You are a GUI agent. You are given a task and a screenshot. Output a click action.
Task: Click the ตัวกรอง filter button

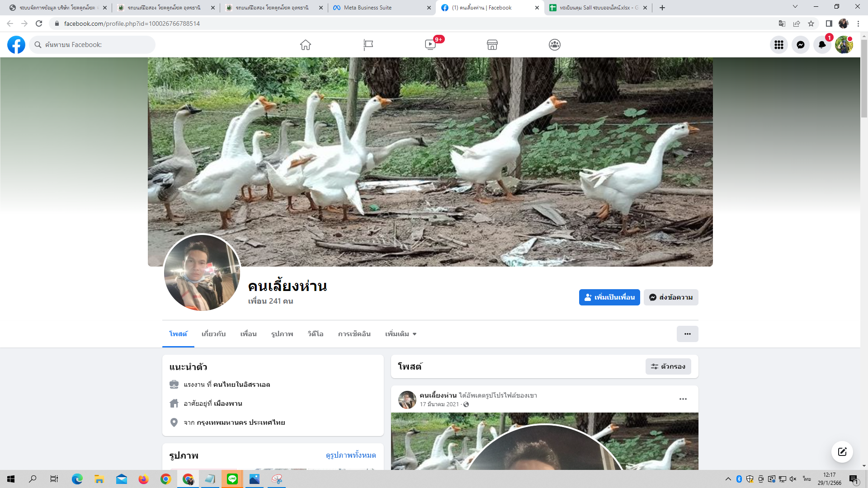[668, 366]
